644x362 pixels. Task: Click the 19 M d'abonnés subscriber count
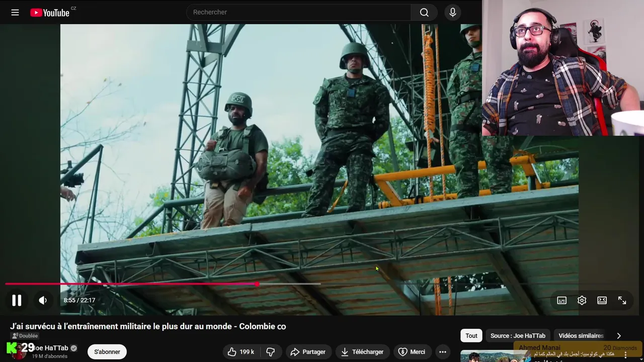tap(50, 356)
